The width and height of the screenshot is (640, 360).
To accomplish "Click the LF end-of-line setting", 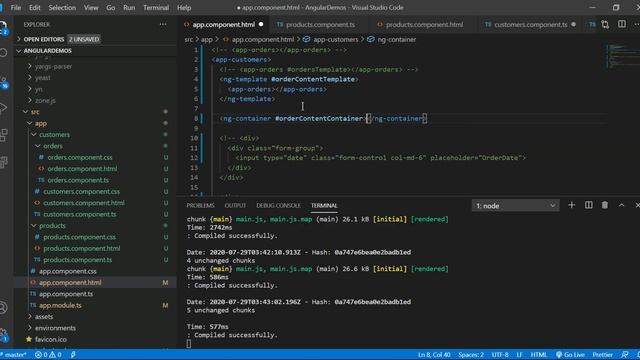I will click(x=519, y=355).
